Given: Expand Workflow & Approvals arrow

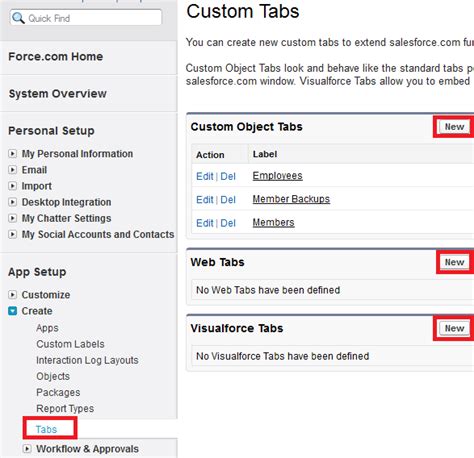Looking at the screenshot, I should 27,449.
